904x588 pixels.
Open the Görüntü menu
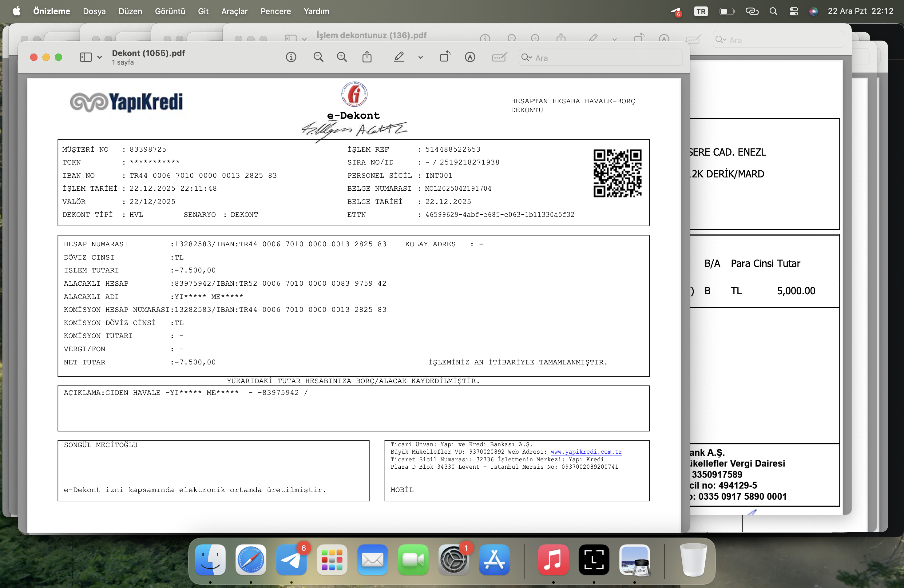click(170, 11)
